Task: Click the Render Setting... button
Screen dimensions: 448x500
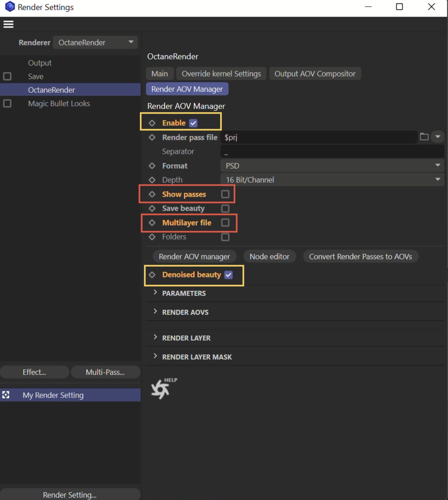Action: pos(70,494)
